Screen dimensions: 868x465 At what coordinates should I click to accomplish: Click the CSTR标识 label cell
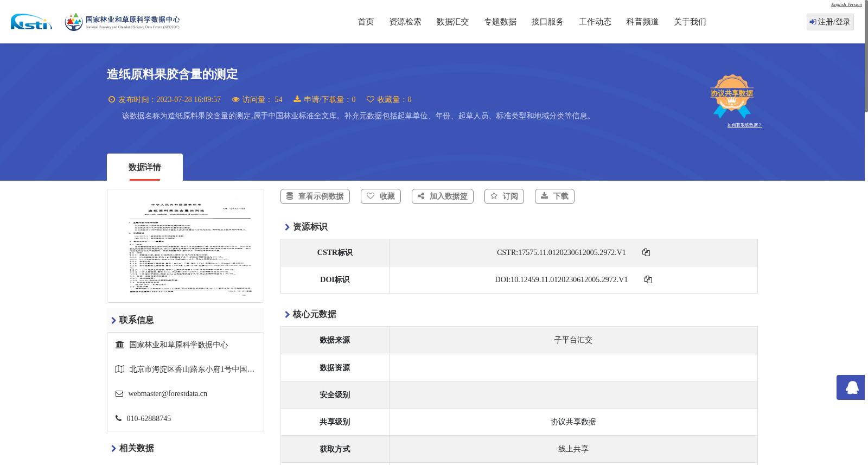335,252
